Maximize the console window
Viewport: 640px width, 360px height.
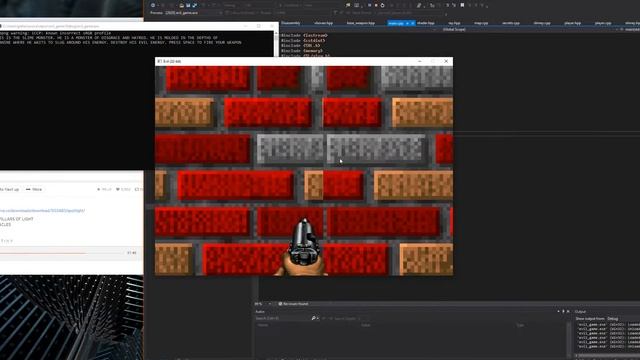258,26
